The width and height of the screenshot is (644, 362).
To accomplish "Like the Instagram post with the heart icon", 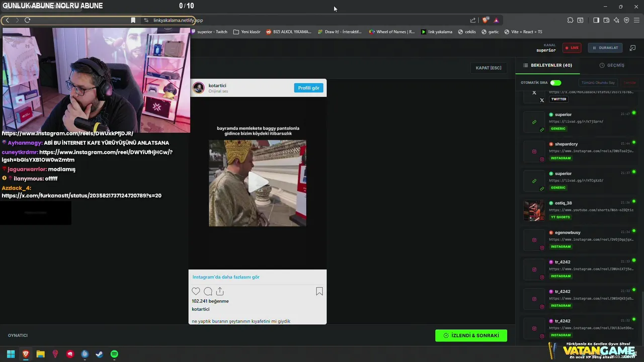I will pyautogui.click(x=196, y=291).
